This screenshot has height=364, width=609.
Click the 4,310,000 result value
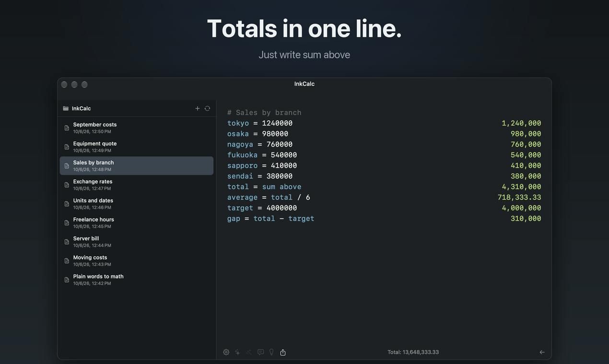[x=521, y=186]
